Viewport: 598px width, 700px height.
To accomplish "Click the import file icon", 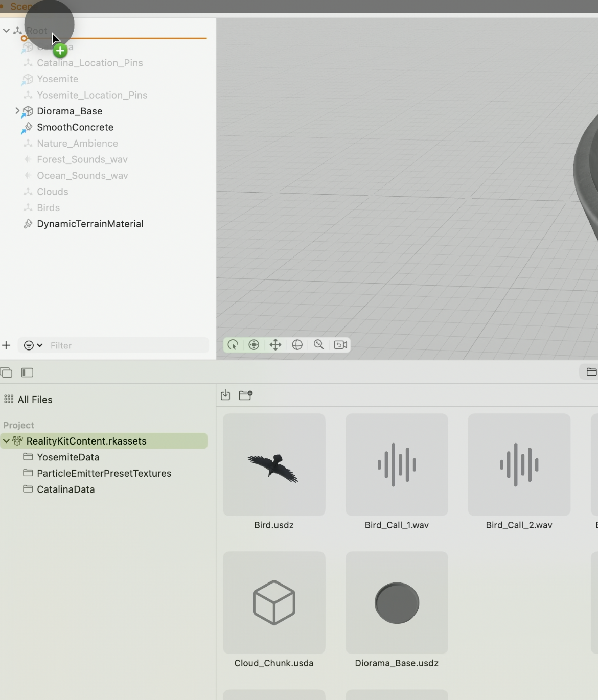I will [225, 395].
